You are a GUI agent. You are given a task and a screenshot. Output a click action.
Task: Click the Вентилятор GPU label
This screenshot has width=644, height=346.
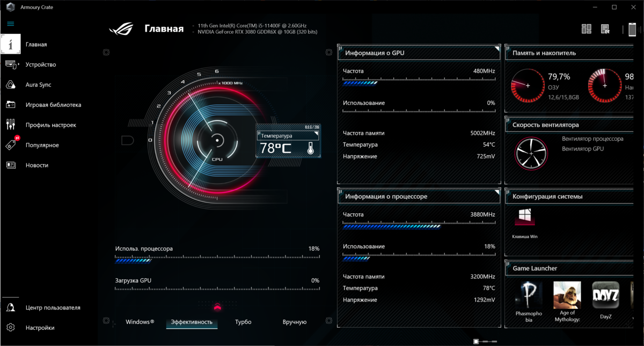pyautogui.click(x=583, y=149)
